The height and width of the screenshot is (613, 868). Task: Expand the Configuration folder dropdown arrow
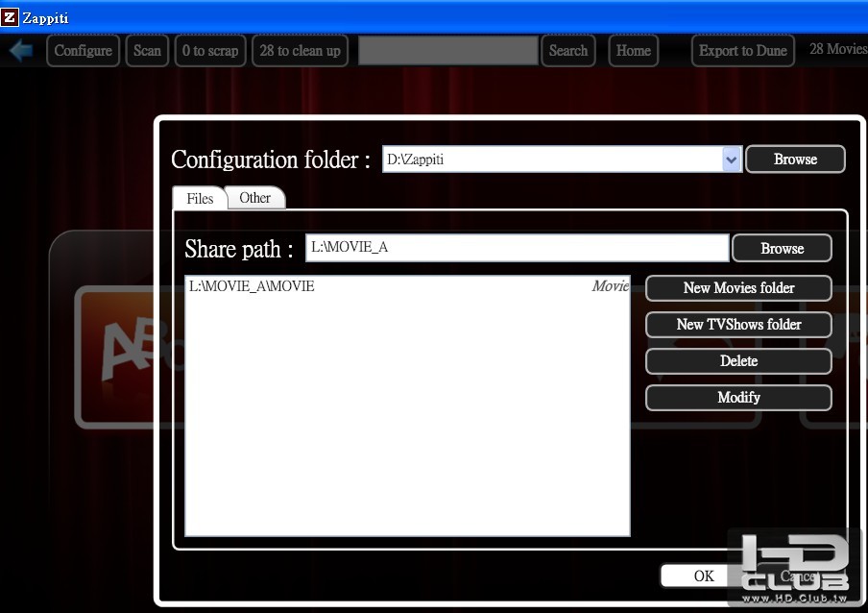732,159
